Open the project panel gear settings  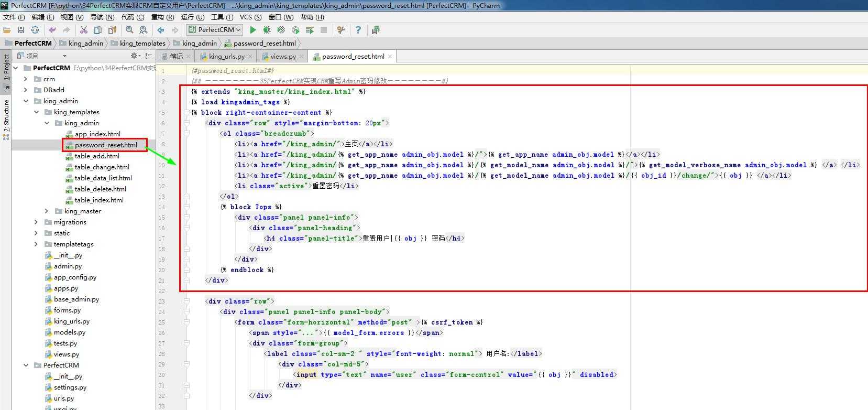pos(135,56)
